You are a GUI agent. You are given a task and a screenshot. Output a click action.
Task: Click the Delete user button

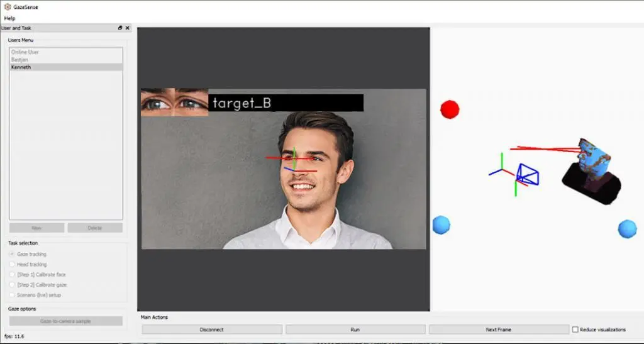click(x=95, y=228)
